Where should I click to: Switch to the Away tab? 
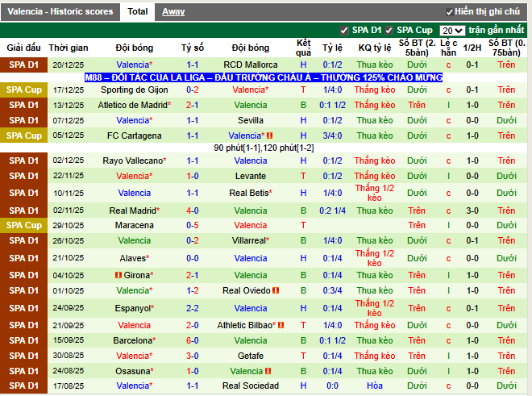click(173, 11)
